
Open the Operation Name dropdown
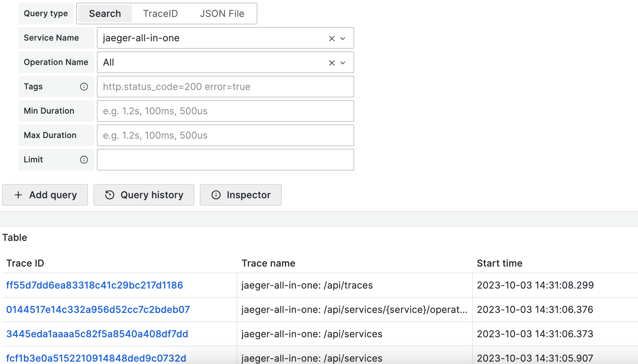[x=343, y=63]
